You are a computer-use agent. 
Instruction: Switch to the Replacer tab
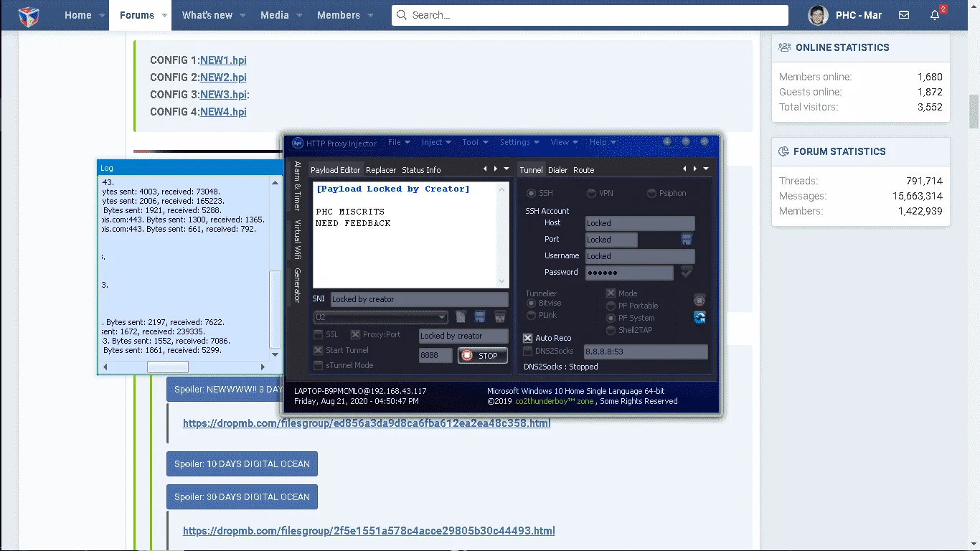381,170
